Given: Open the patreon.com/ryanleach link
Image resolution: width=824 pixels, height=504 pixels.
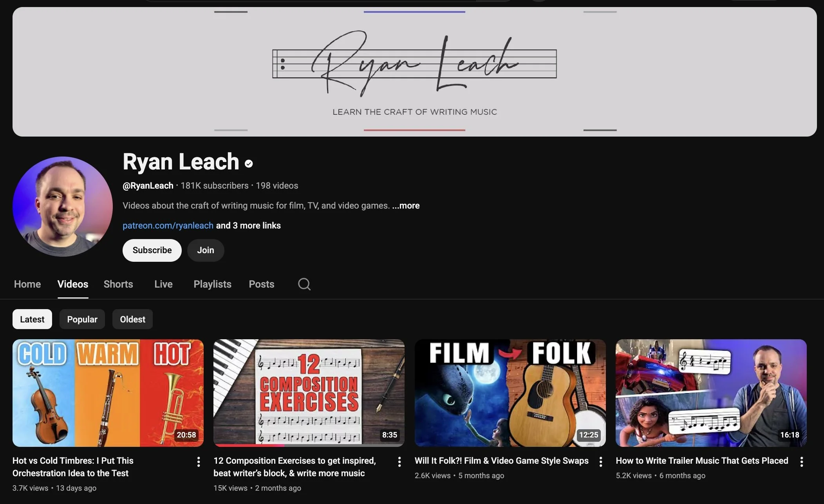Looking at the screenshot, I should point(168,226).
